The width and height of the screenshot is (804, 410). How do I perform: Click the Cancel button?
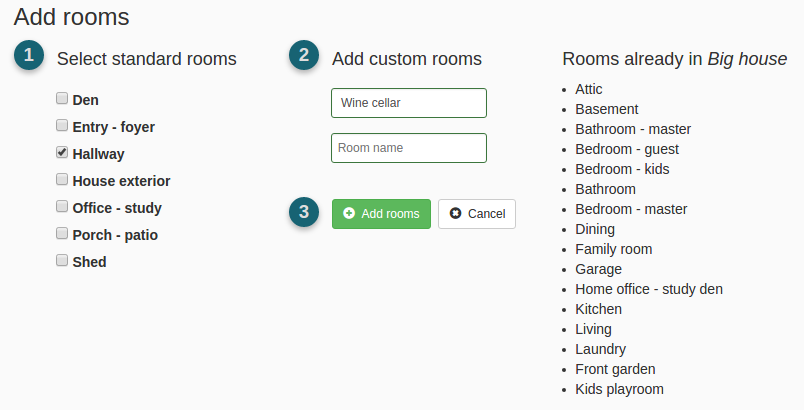click(x=477, y=214)
